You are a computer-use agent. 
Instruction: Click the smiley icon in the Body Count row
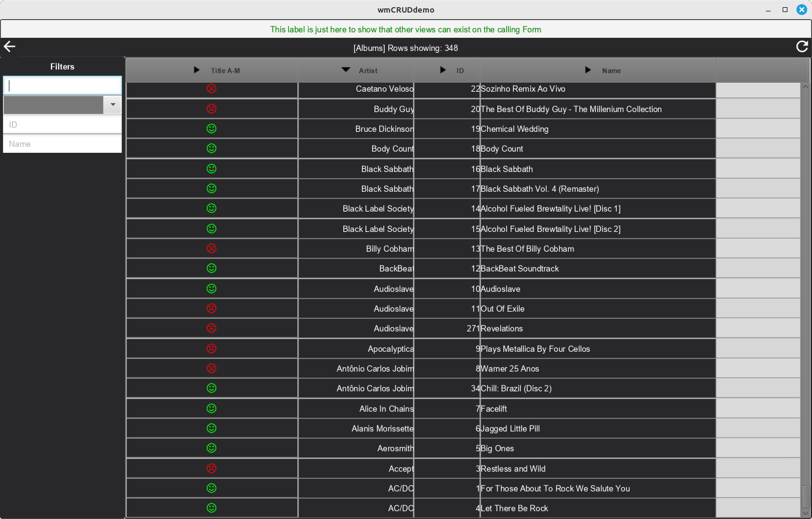(x=212, y=149)
